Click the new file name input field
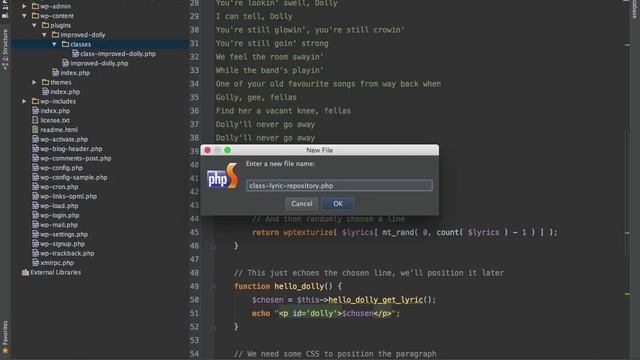Image resolution: width=640 pixels, height=360 pixels. 339,186
